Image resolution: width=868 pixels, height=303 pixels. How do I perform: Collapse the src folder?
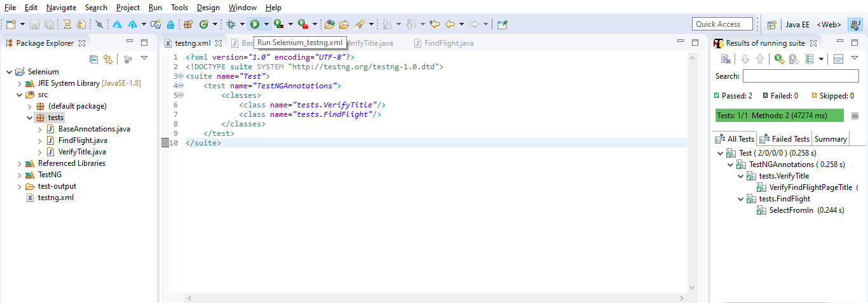point(19,95)
